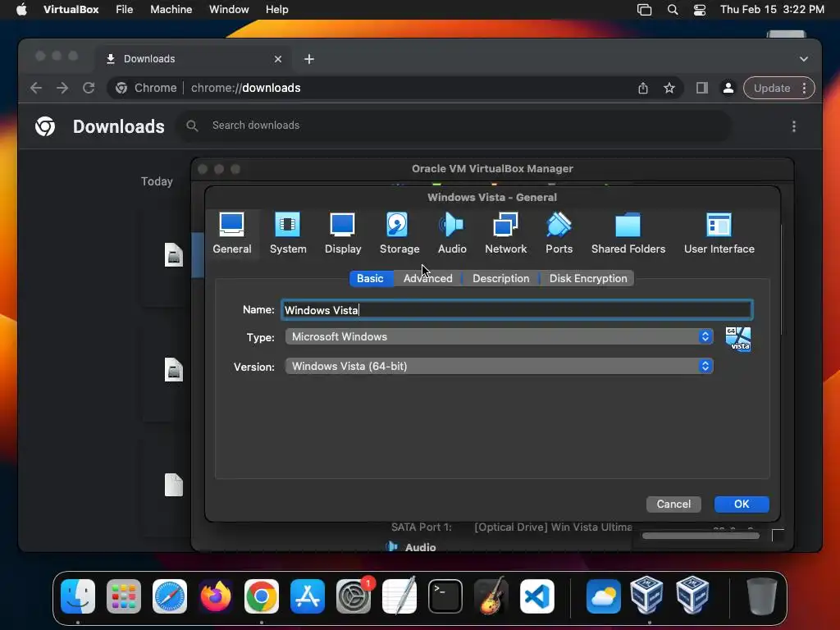This screenshot has height=630, width=840.
Task: Open the Weather app from the Dock
Action: [x=603, y=596]
